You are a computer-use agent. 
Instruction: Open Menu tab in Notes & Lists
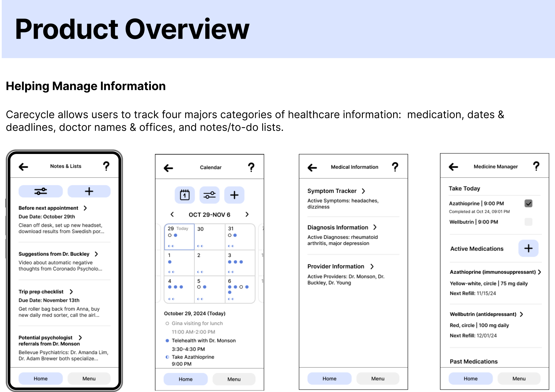point(89,378)
